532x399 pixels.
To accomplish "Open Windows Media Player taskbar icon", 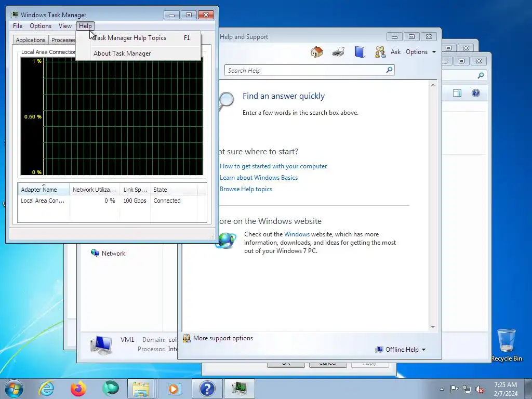I will pos(174,389).
